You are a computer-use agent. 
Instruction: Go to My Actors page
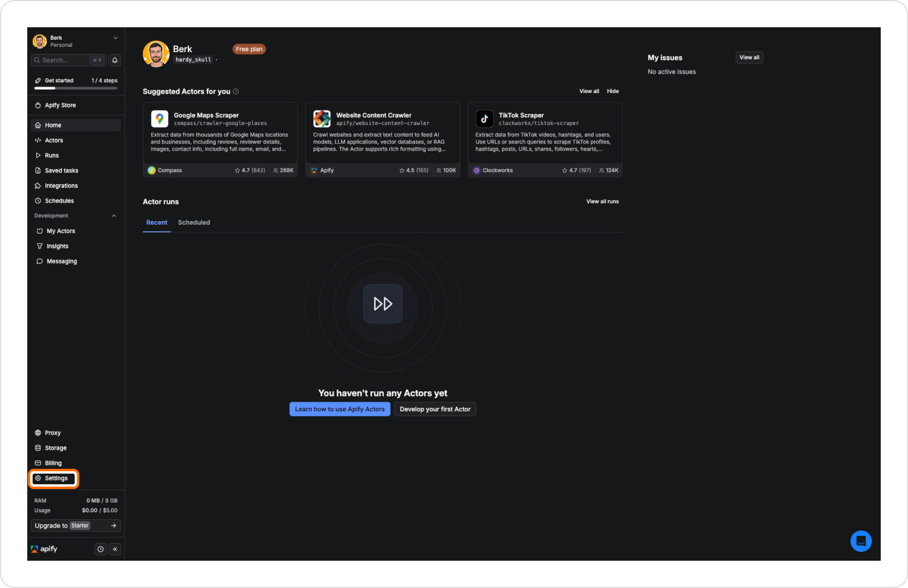pos(76,231)
